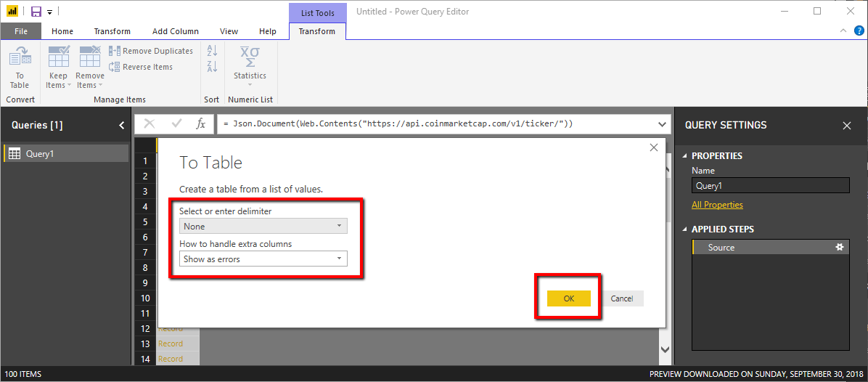The image size is (868, 382).
Task: Select Query1 in Queries pane
Action: [x=67, y=154]
